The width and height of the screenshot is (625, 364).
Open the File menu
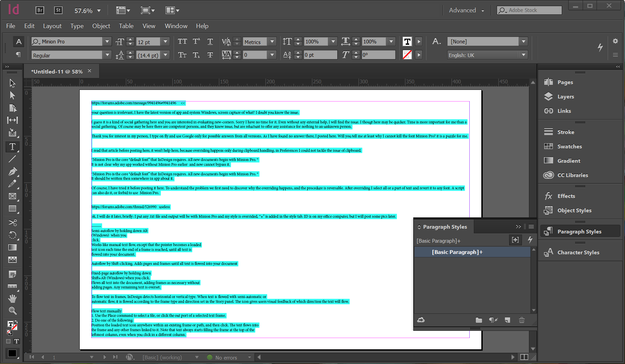pos(11,26)
